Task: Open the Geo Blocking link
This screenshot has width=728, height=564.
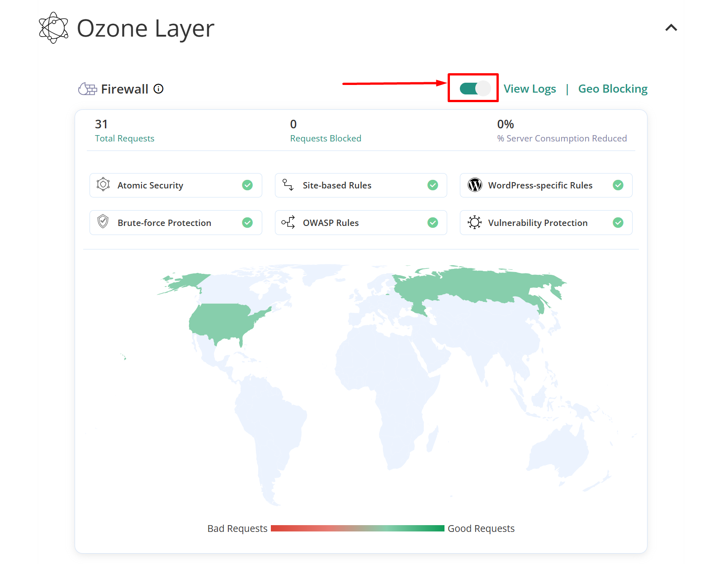Action: click(613, 89)
